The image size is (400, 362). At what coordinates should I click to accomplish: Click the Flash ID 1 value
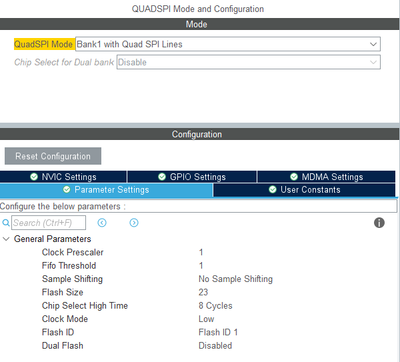218,332
